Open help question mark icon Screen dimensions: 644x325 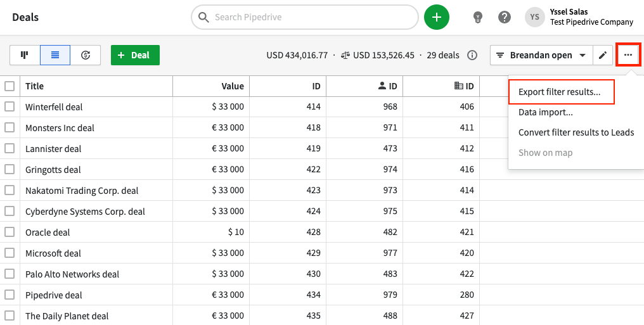pyautogui.click(x=505, y=17)
